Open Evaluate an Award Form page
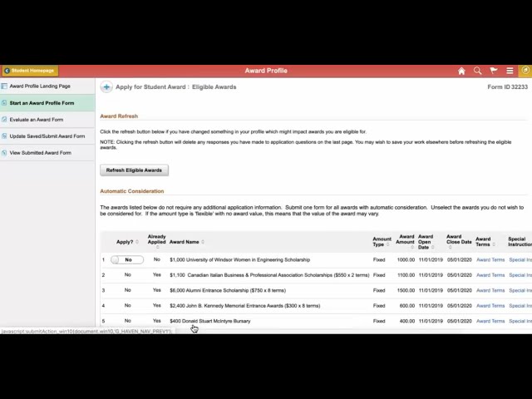 [x=37, y=120]
